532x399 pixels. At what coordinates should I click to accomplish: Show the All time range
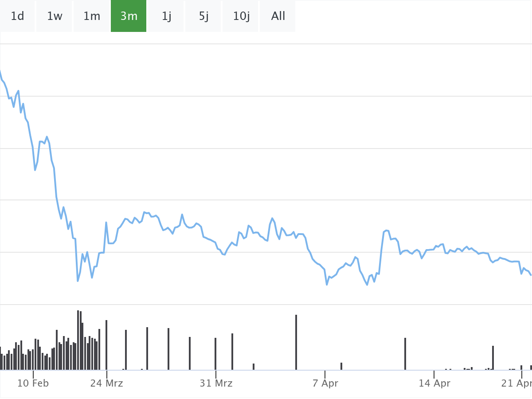click(x=278, y=16)
